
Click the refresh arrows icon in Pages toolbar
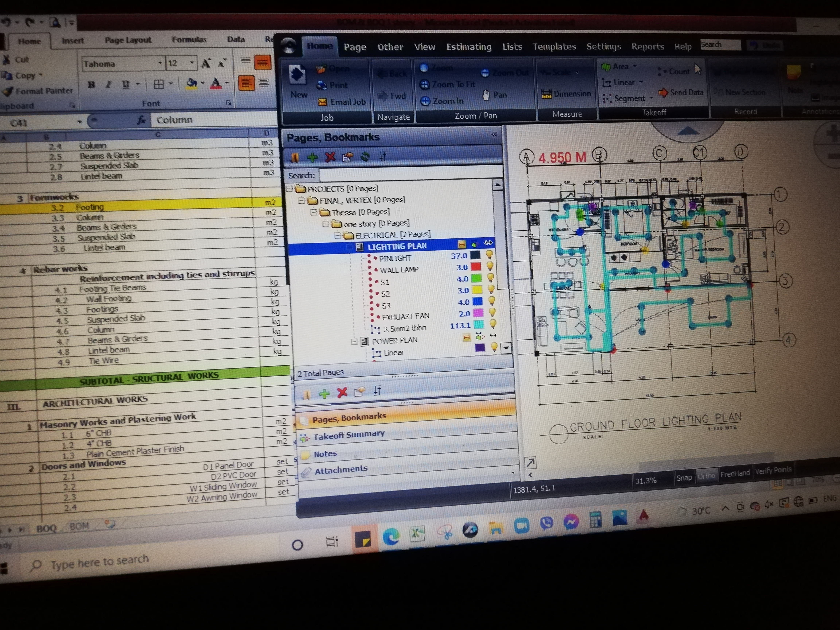[365, 156]
